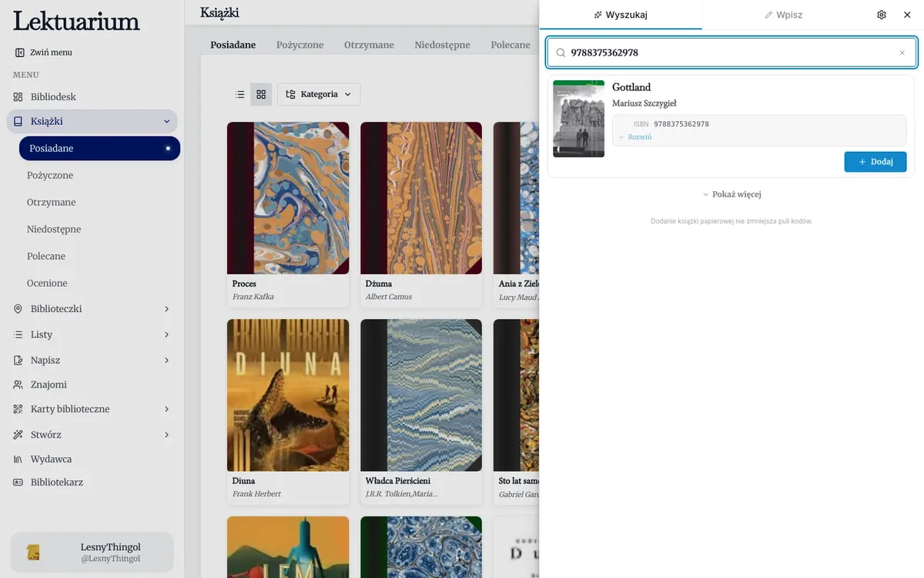924x578 pixels.
Task: Select Posiadane in the sidebar menu
Action: pos(99,148)
